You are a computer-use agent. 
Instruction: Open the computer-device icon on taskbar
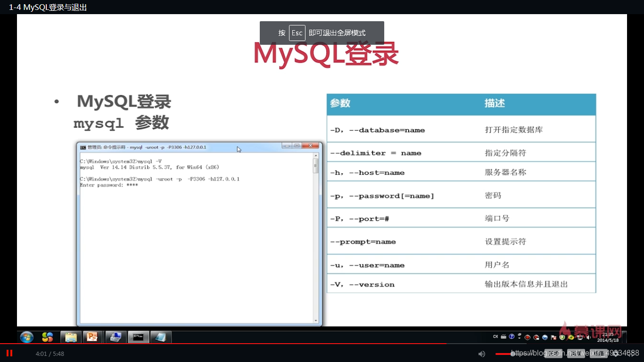(x=116, y=337)
